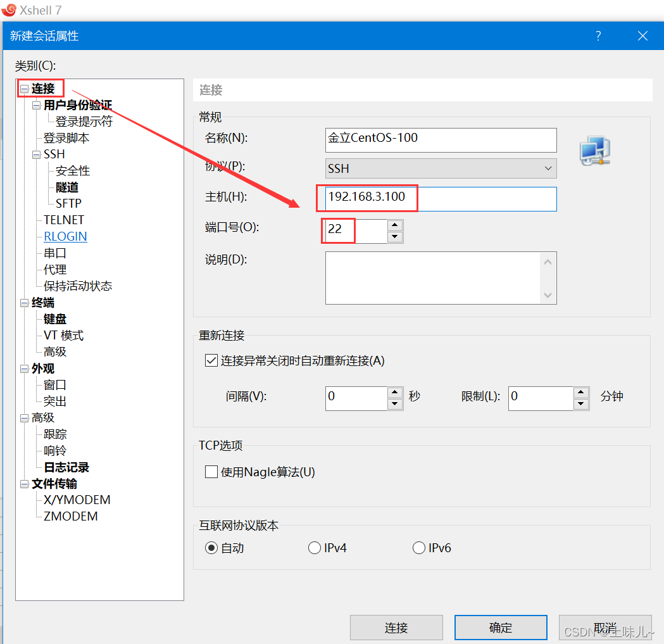The width and height of the screenshot is (664, 644).
Task: Select 突出 tree item
Action: (x=55, y=401)
